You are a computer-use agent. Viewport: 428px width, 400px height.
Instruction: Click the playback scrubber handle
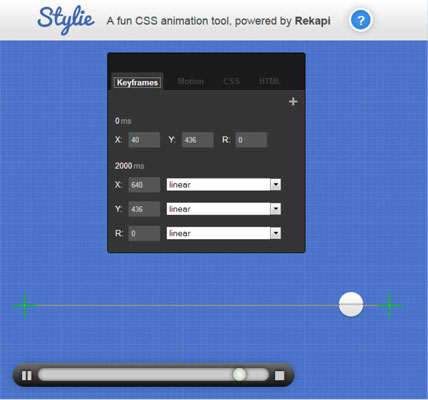pyautogui.click(x=239, y=374)
